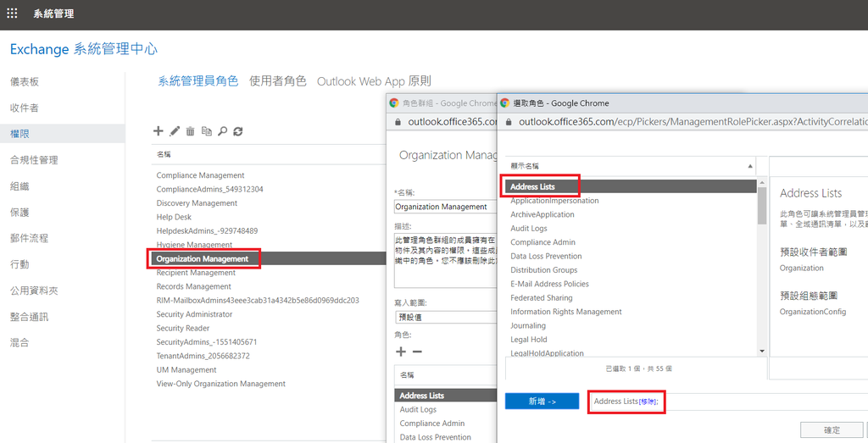Select Address Lists in role picker list
The image size is (868, 443).
[x=631, y=186]
